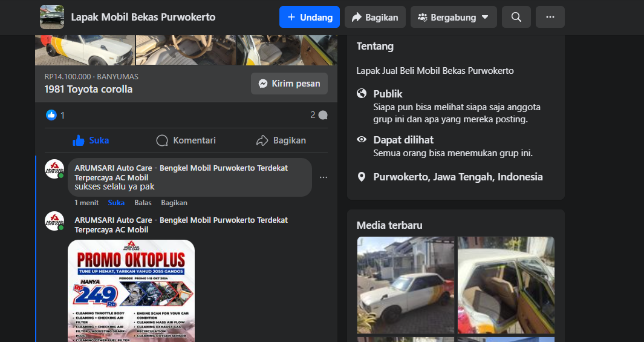Click Bagikan under the first comment

[174, 203]
